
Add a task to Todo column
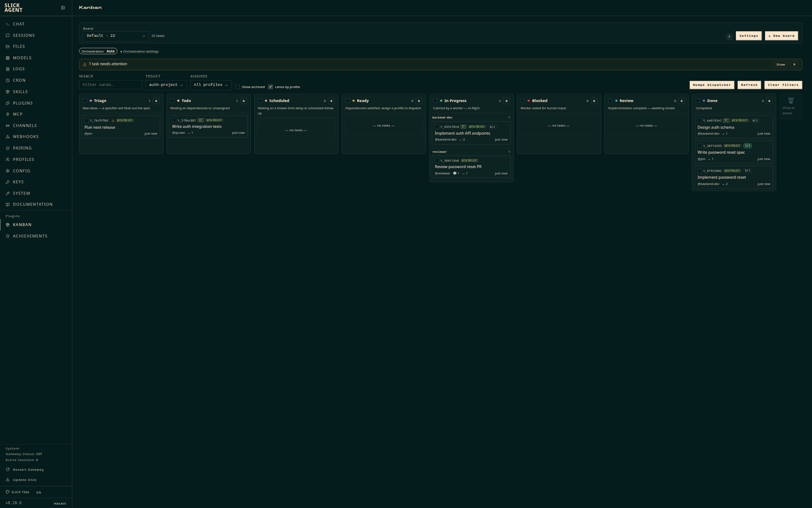244,101
